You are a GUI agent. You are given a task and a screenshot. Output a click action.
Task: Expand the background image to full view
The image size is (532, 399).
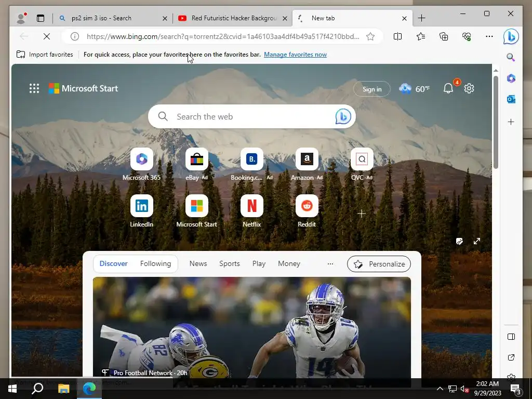tap(477, 241)
